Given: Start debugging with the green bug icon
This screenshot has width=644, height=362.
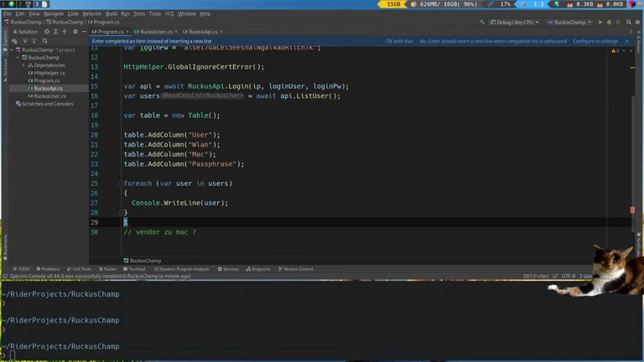Looking at the screenshot, I should [609, 22].
